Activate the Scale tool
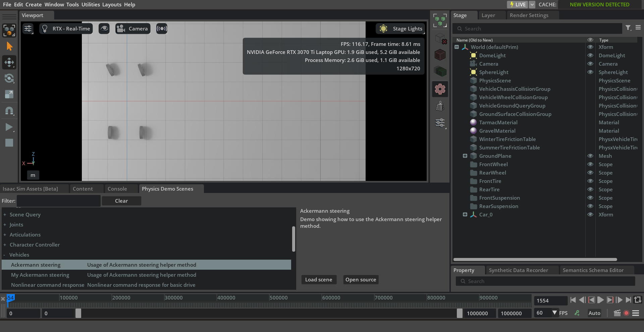Image resolution: width=644 pixels, height=332 pixels. pos(9,94)
